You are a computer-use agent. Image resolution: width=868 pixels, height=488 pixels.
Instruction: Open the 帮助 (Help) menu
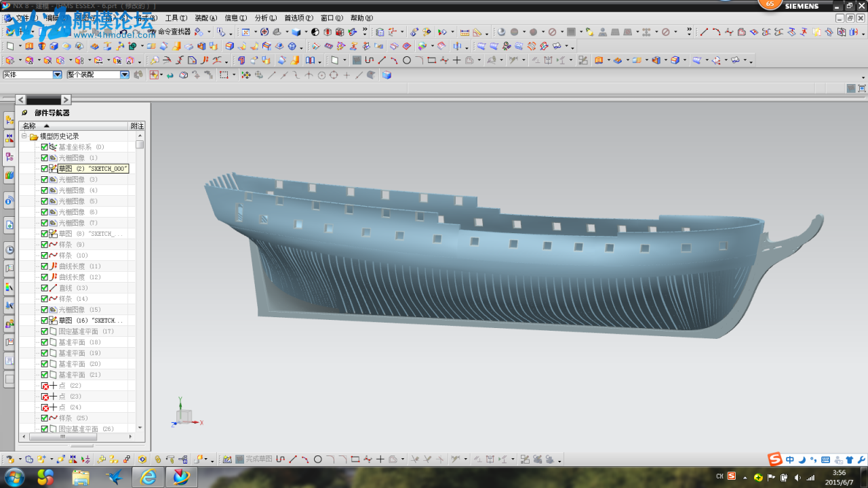tap(361, 18)
